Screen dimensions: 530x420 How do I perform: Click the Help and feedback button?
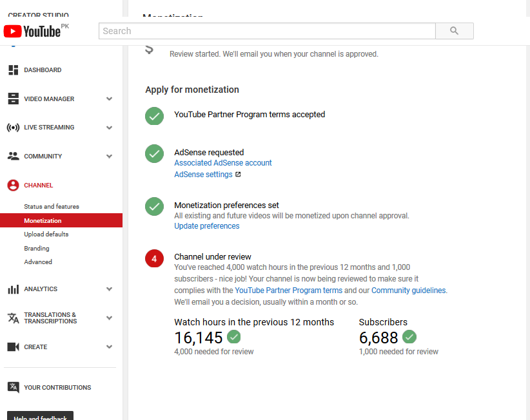(x=40, y=416)
